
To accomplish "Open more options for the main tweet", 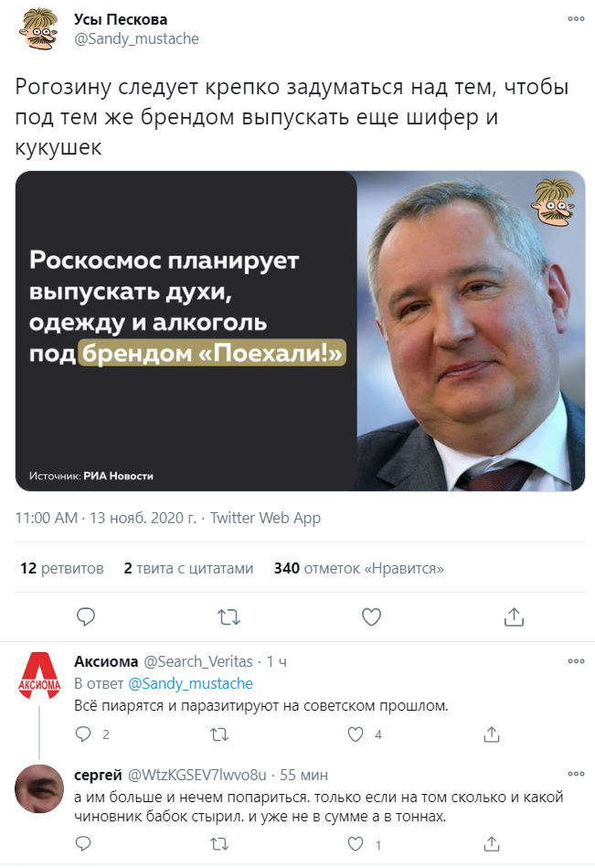I will pyautogui.click(x=576, y=19).
